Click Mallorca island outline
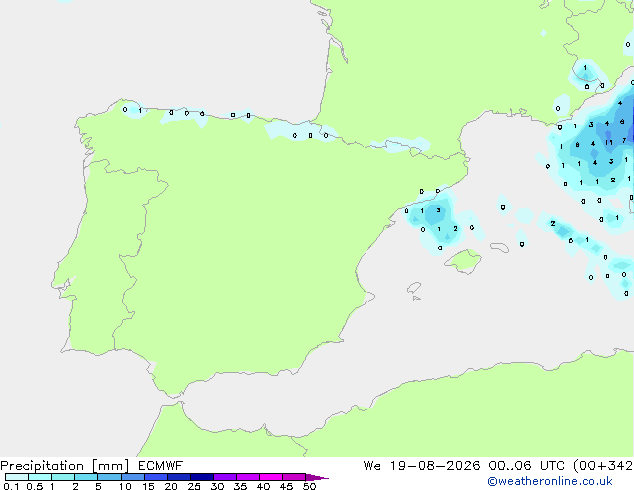Screen dimensions: 634x490 pos(463,261)
